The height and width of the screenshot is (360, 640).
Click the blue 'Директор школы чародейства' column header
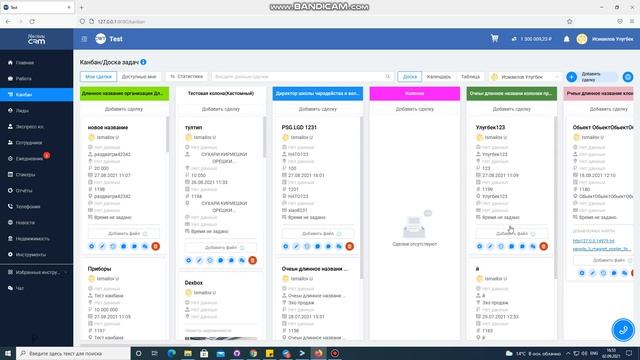[318, 93]
